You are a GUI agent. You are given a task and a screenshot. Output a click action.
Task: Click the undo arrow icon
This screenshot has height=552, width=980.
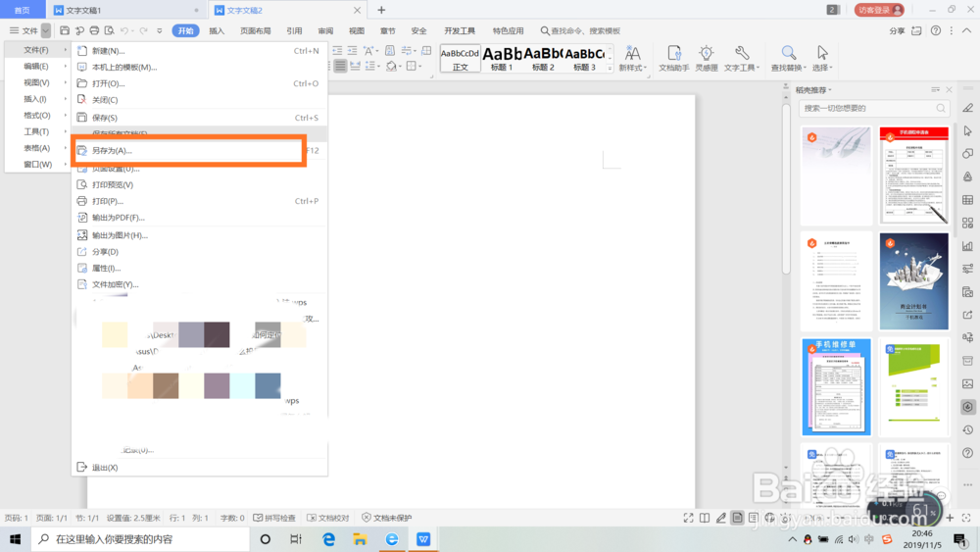point(124,30)
